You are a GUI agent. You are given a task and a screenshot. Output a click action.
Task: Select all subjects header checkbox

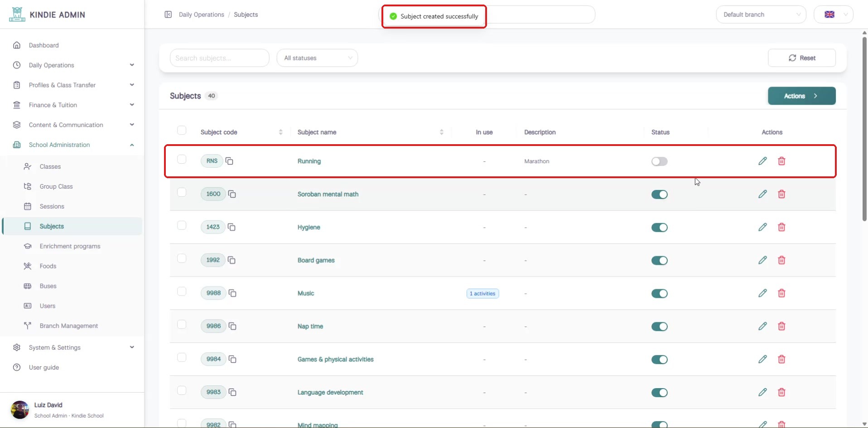(182, 131)
